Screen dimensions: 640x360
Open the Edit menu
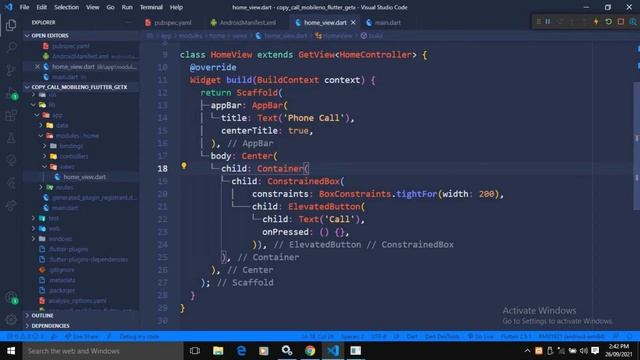point(41,7)
